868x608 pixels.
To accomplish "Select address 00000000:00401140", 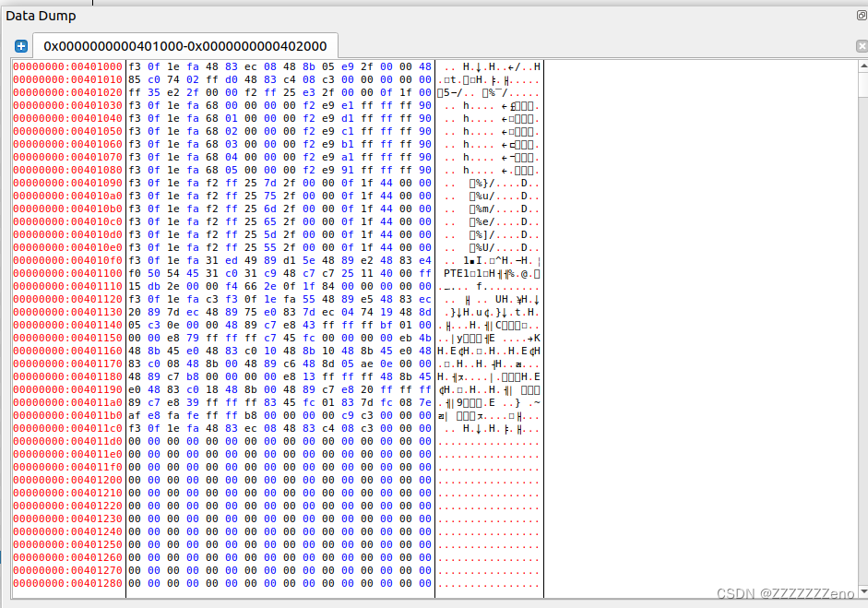I will pos(67,325).
